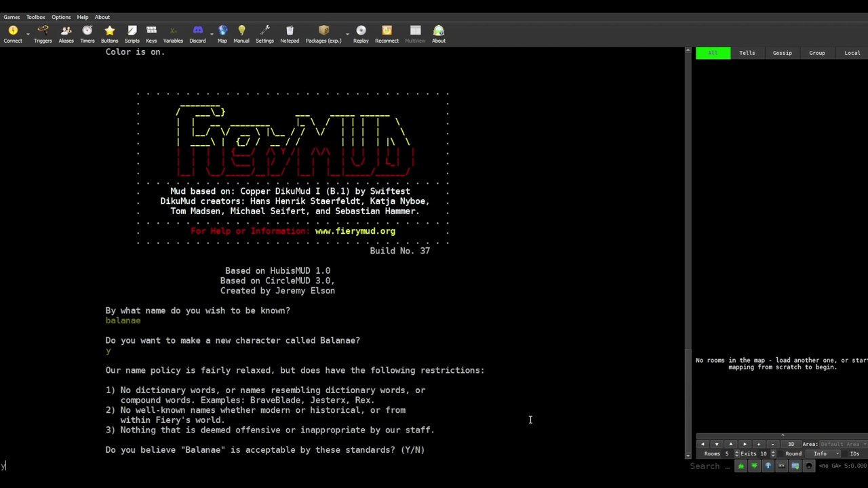Click the search-up green arrow icon
Image resolution: width=868 pixels, height=488 pixels.
point(741,466)
